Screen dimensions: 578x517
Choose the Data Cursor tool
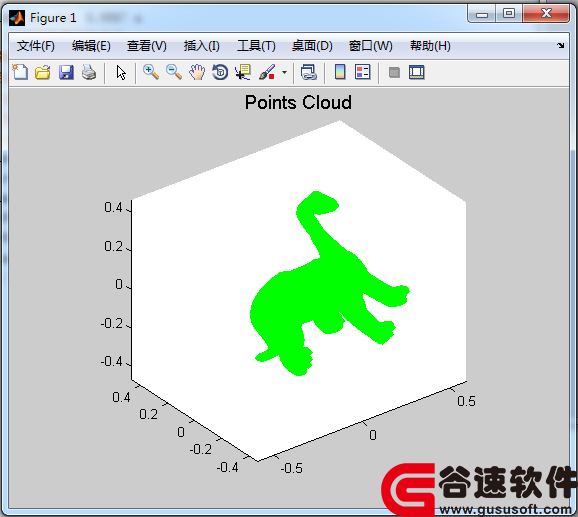point(243,72)
